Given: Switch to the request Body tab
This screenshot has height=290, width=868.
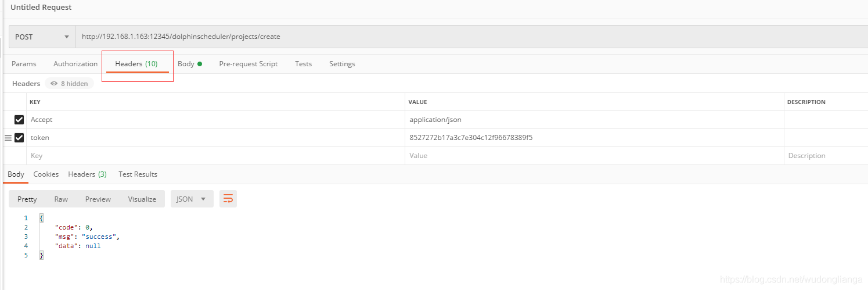Looking at the screenshot, I should (189, 64).
